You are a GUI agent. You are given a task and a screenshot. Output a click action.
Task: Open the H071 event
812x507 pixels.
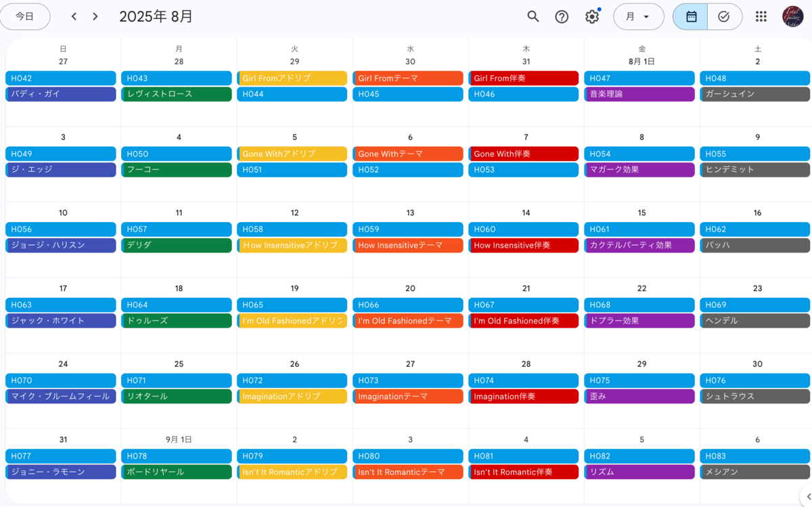pos(177,380)
